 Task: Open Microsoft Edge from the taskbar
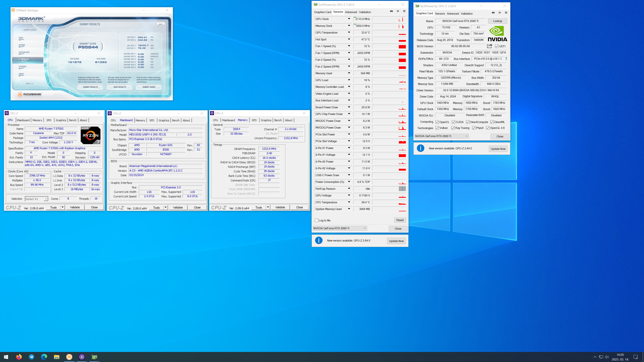click(x=44, y=357)
